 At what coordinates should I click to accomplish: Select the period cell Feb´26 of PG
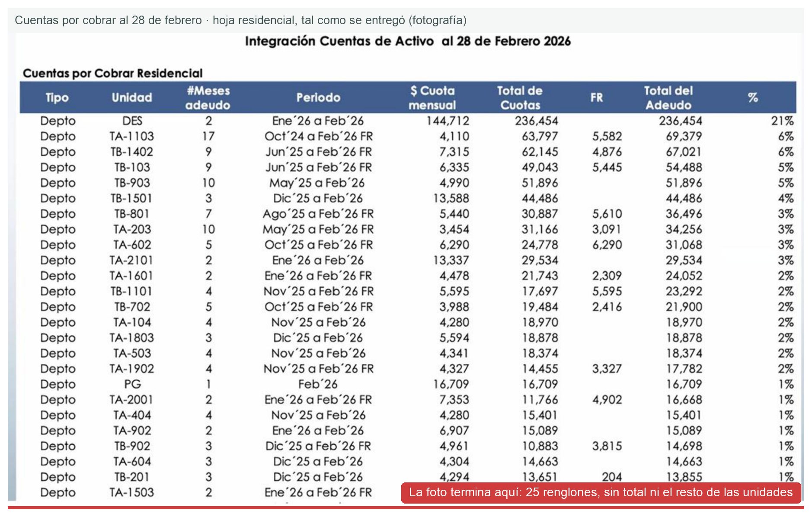pyautogui.click(x=318, y=384)
